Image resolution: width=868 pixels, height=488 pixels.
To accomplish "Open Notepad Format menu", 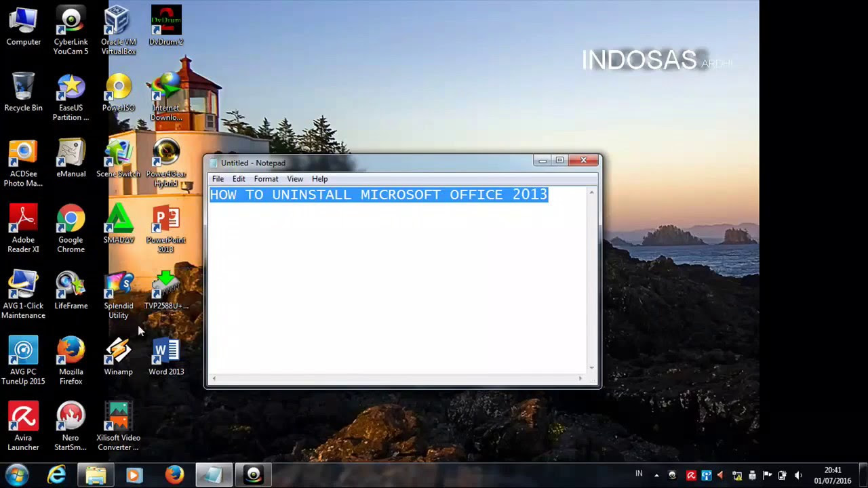I will coord(266,179).
